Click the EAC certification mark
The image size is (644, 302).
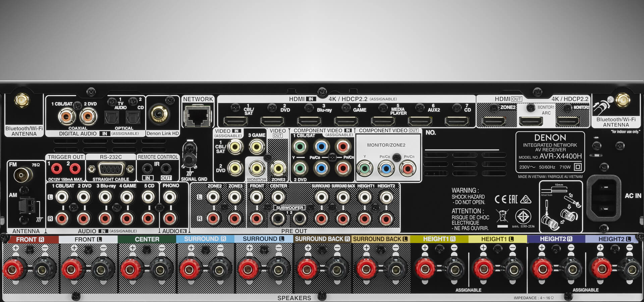click(513, 200)
